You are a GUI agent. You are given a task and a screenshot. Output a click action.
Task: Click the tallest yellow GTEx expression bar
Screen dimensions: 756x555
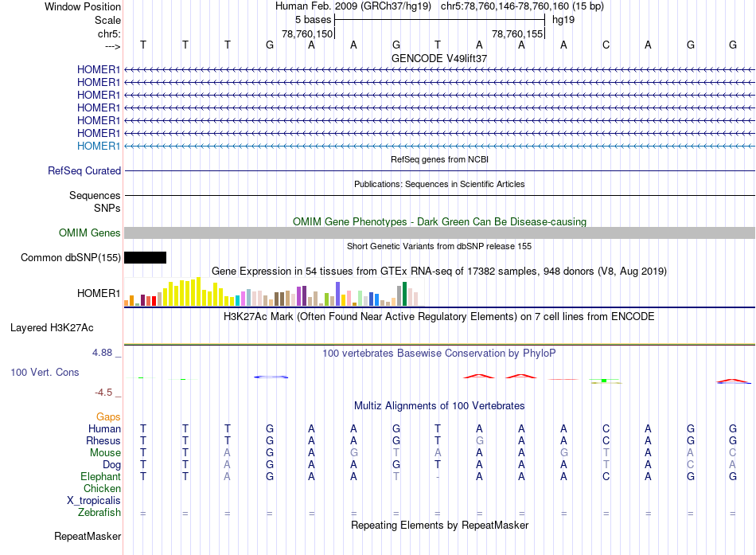pyautogui.click(x=198, y=291)
